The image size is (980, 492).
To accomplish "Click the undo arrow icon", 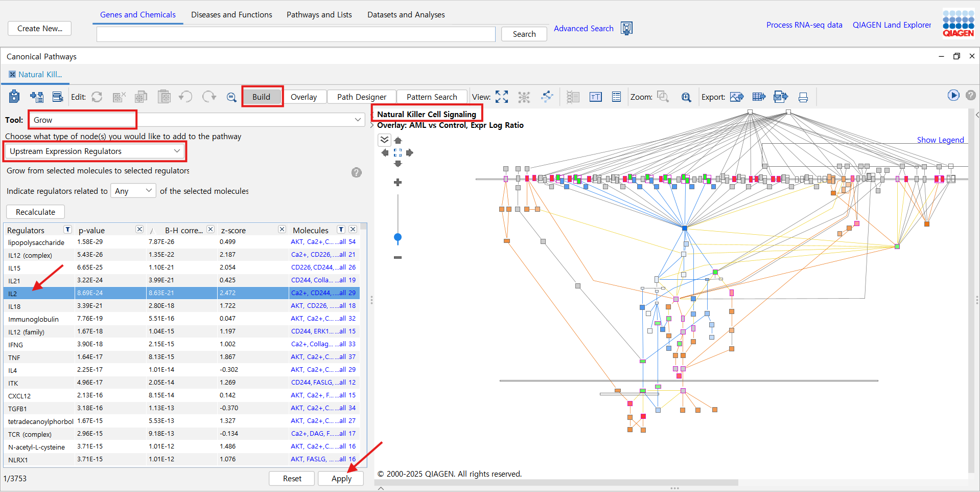I will (185, 97).
